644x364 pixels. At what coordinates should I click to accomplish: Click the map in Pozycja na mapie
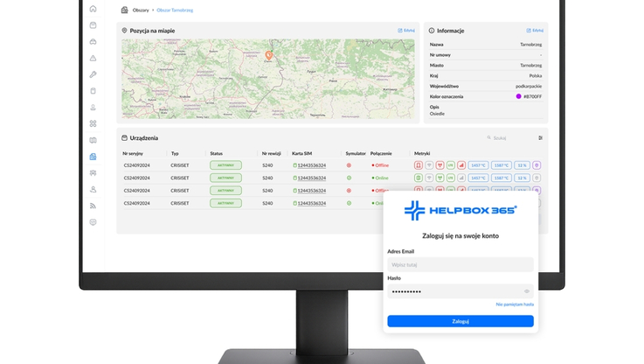pos(267,79)
